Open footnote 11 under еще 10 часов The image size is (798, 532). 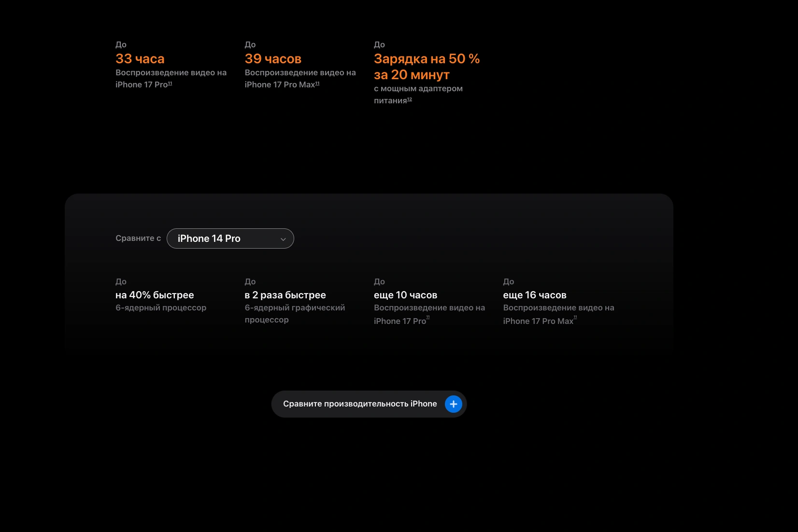click(428, 318)
